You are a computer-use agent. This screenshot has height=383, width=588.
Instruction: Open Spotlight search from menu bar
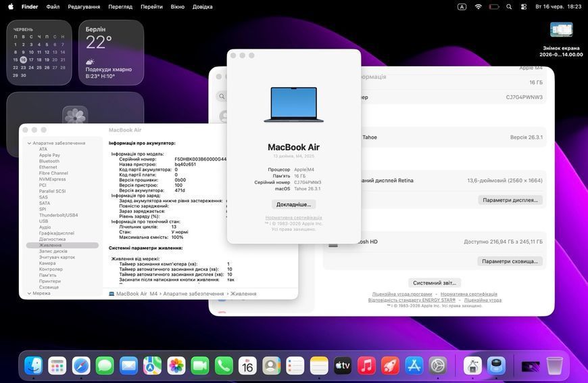pos(509,7)
